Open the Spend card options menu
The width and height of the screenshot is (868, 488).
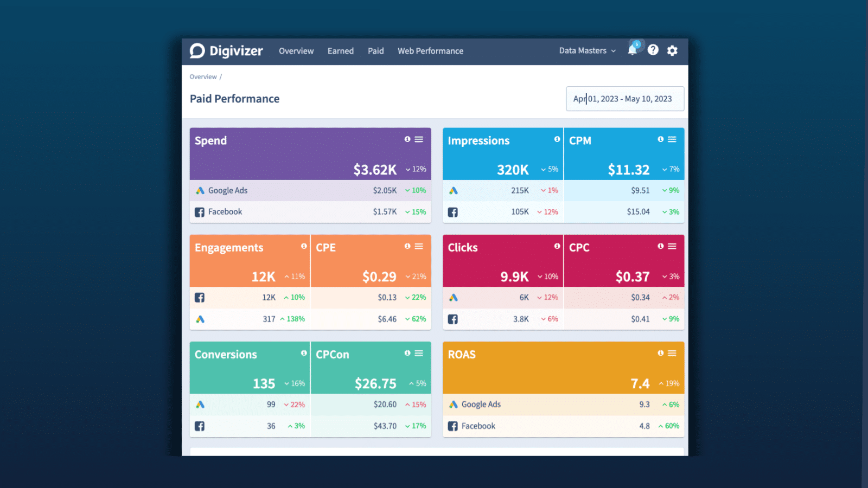pos(418,139)
